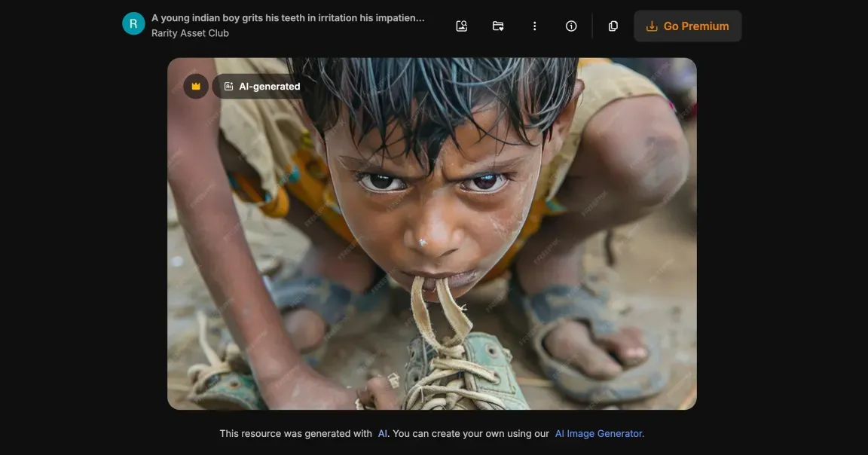Click the sparkle icon in the AI-generated badge
This screenshot has height=455, width=868.
click(228, 87)
